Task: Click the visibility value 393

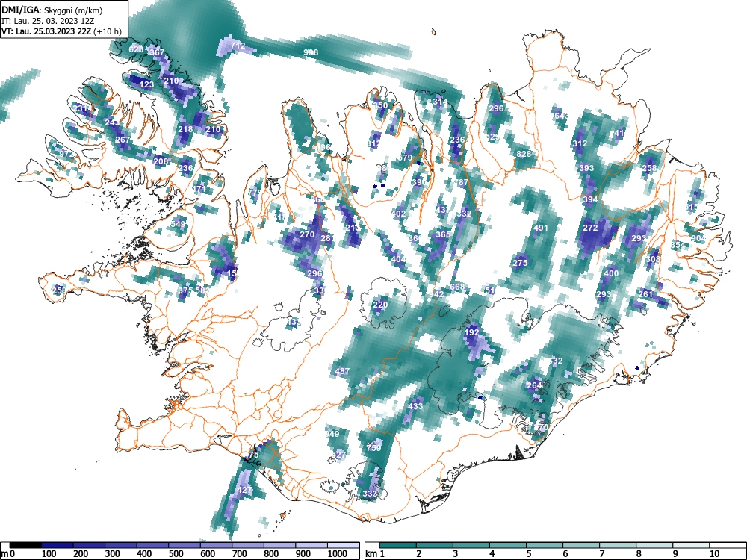Action: (x=586, y=168)
